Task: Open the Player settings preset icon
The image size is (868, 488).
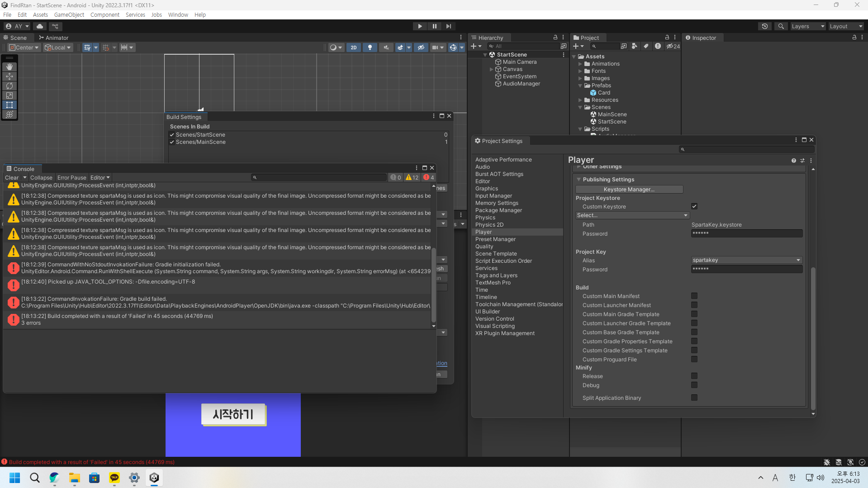Action: coord(802,161)
